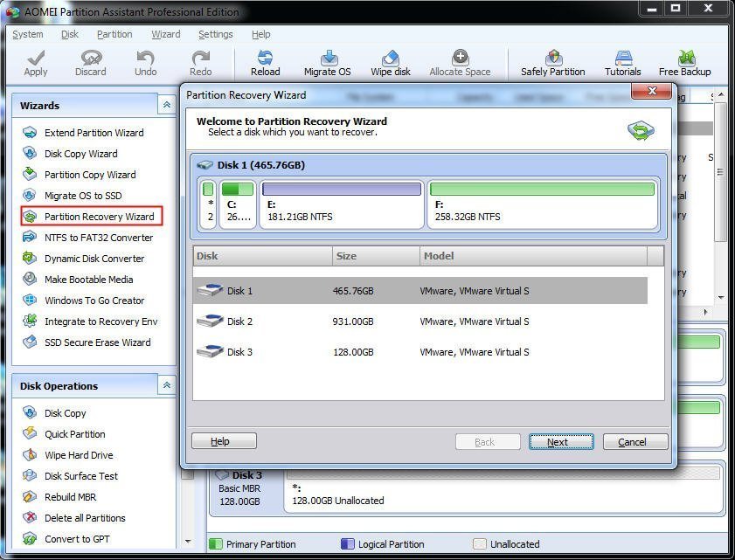735x560 pixels.
Task: Collapse the Wizards panel
Action: pyautogui.click(x=166, y=105)
